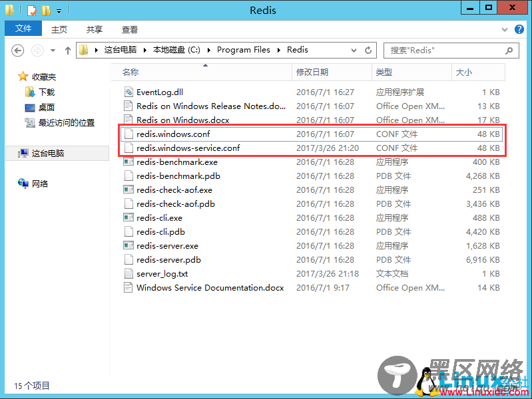532x399 pixels.
Task: Click the Windows Service Documentation.docx icon
Action: [x=129, y=287]
